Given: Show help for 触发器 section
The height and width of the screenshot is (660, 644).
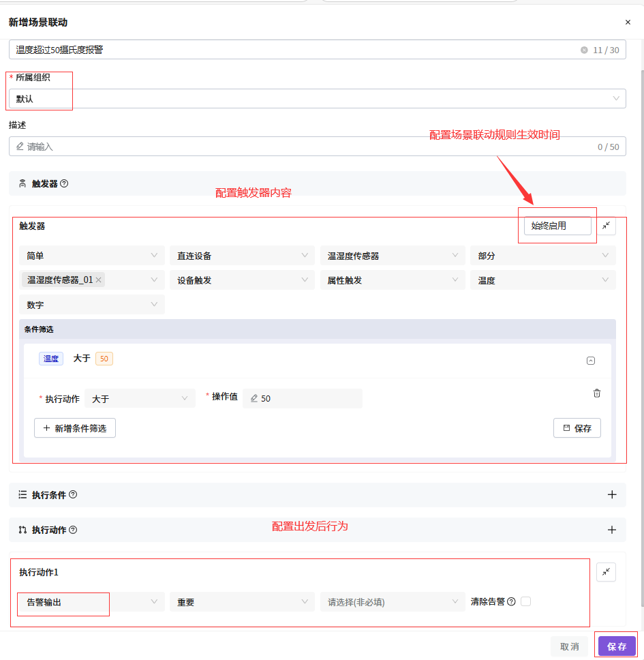Looking at the screenshot, I should click(64, 183).
